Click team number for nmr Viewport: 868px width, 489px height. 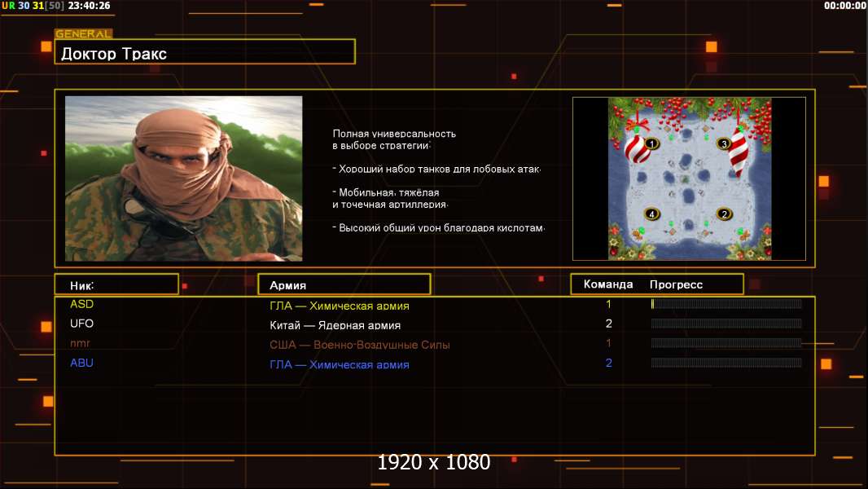click(608, 343)
